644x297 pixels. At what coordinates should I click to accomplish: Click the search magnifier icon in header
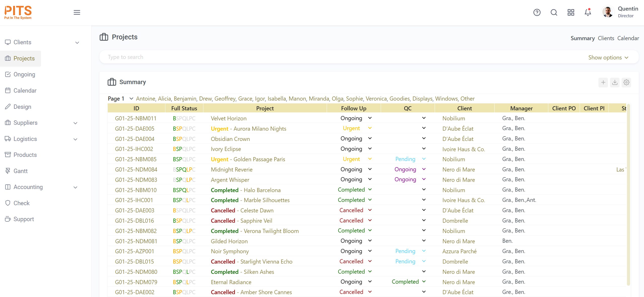click(x=554, y=12)
